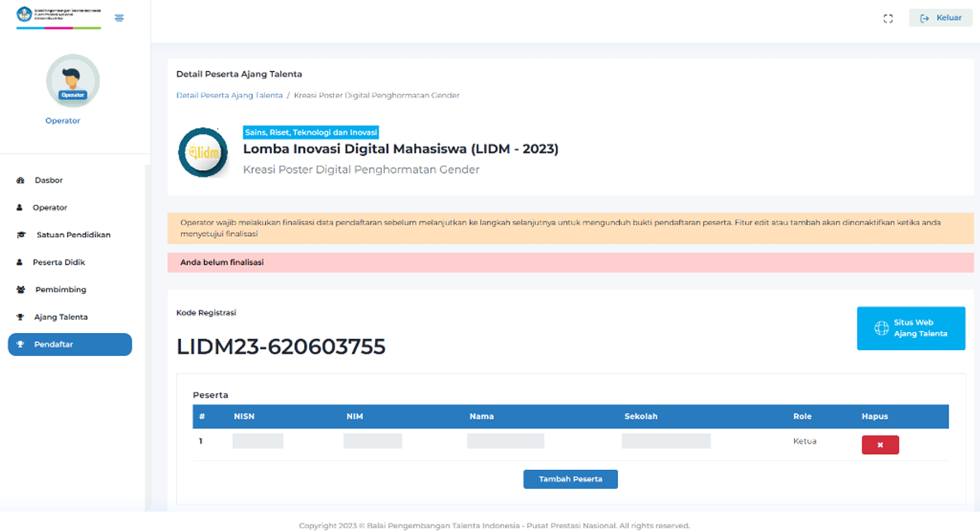The image size is (980, 532).
Task: Click the person icon beside Peserta Didik
Action: (x=19, y=263)
